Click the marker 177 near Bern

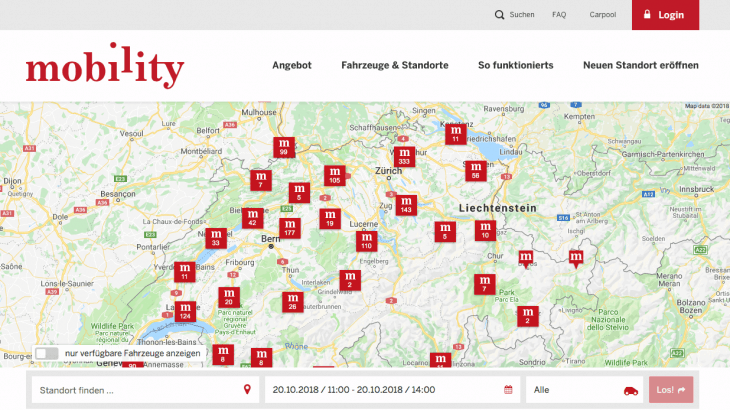click(x=290, y=228)
